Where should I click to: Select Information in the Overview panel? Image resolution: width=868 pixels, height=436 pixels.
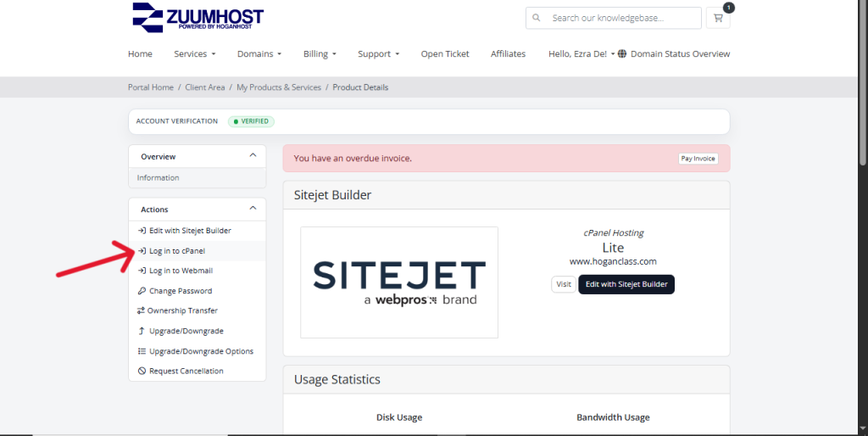pos(197,178)
